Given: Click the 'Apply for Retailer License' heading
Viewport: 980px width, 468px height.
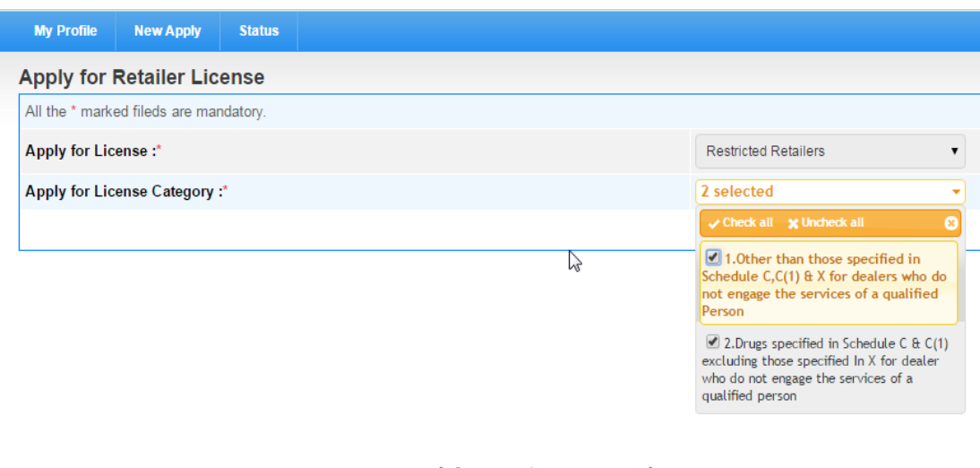Looking at the screenshot, I should pos(142,77).
